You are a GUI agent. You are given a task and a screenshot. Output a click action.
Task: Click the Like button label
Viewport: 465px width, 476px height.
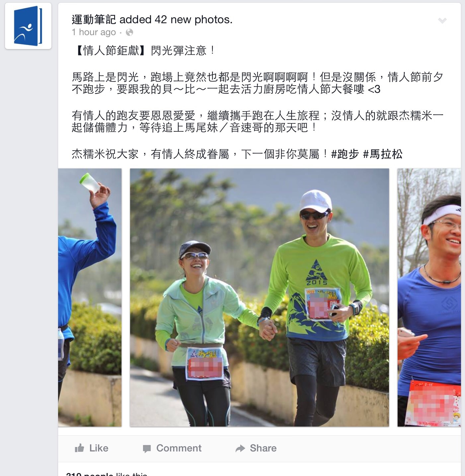pos(99,448)
